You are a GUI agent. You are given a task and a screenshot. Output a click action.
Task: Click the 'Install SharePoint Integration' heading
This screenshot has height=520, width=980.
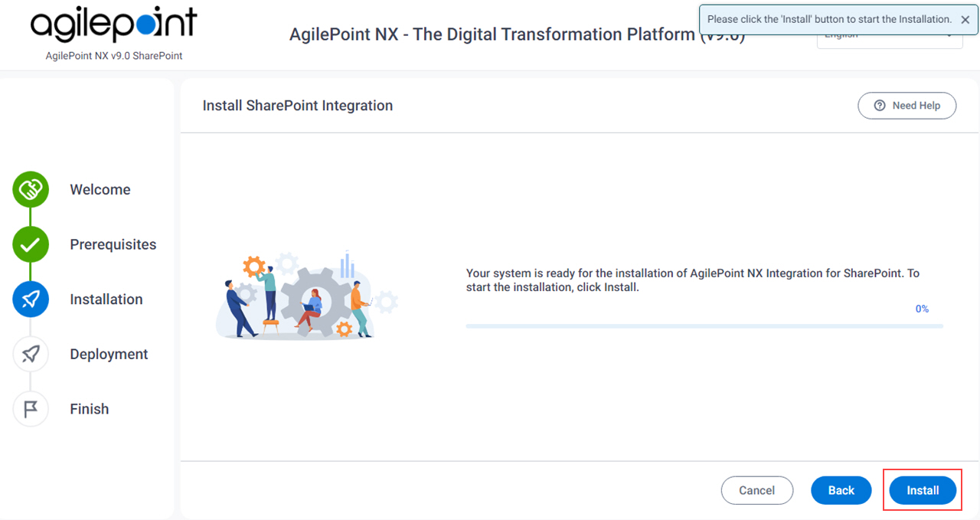coord(298,106)
